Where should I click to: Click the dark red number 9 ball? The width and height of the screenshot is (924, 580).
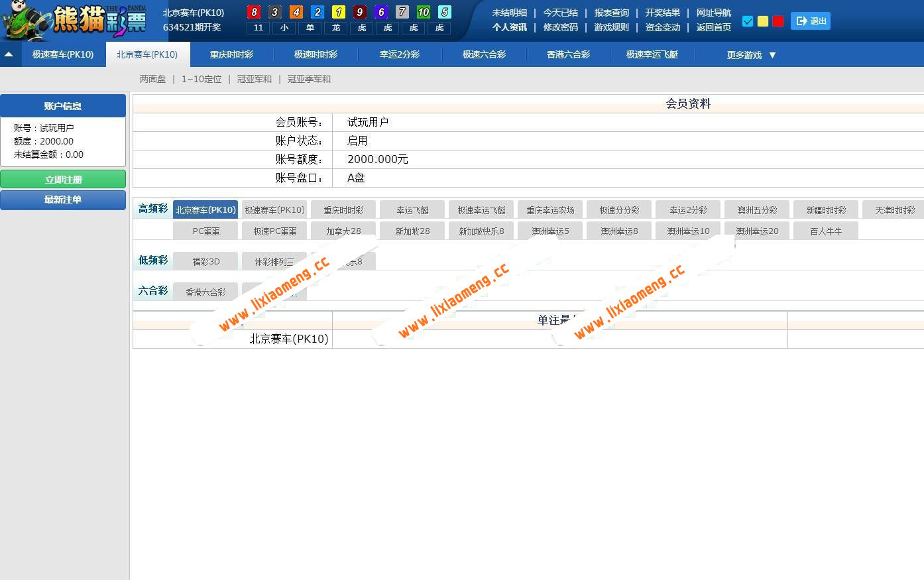click(360, 12)
